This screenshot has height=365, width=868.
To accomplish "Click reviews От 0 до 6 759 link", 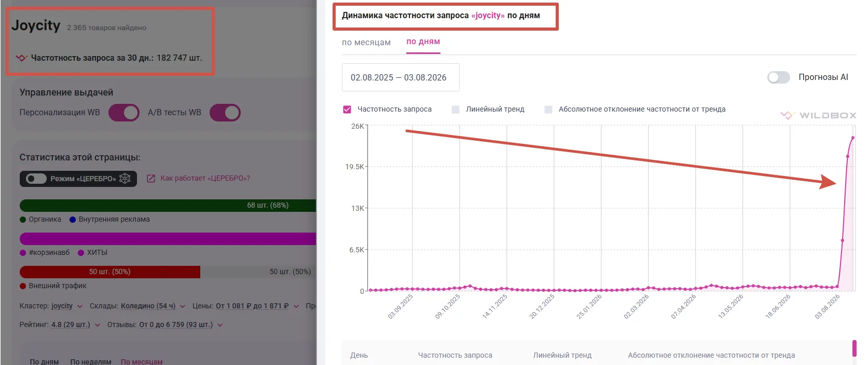I will click(x=176, y=325).
